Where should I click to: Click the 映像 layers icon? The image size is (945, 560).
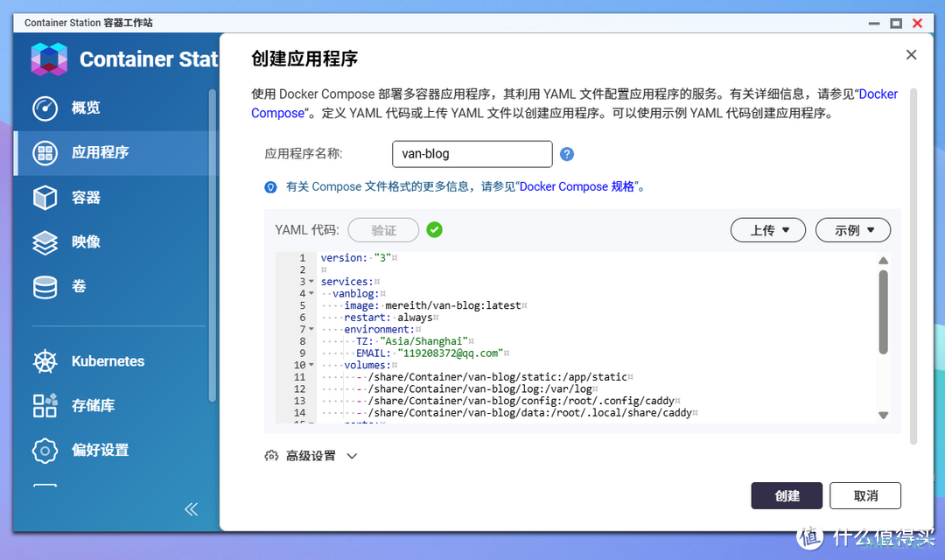click(x=45, y=242)
